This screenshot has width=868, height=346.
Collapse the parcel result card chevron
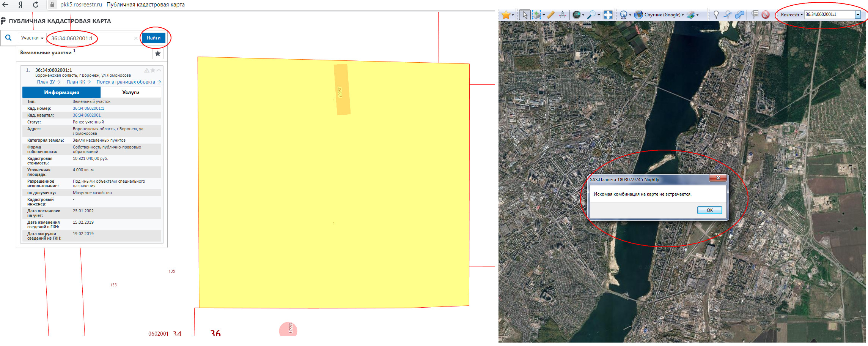tap(159, 70)
